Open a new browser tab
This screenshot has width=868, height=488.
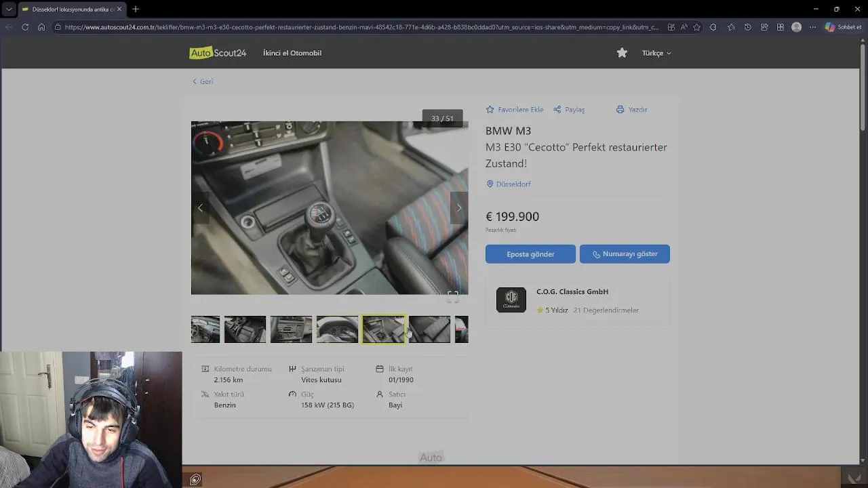click(x=136, y=9)
